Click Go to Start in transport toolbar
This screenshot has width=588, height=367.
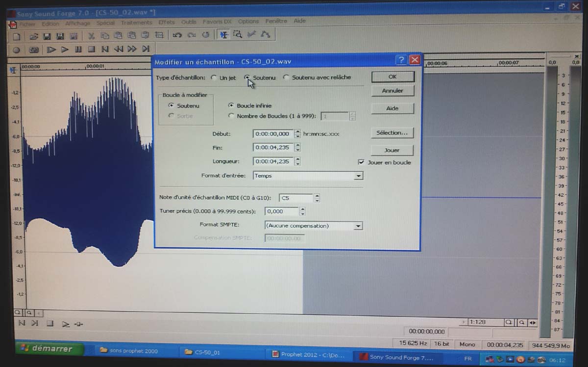[105, 49]
